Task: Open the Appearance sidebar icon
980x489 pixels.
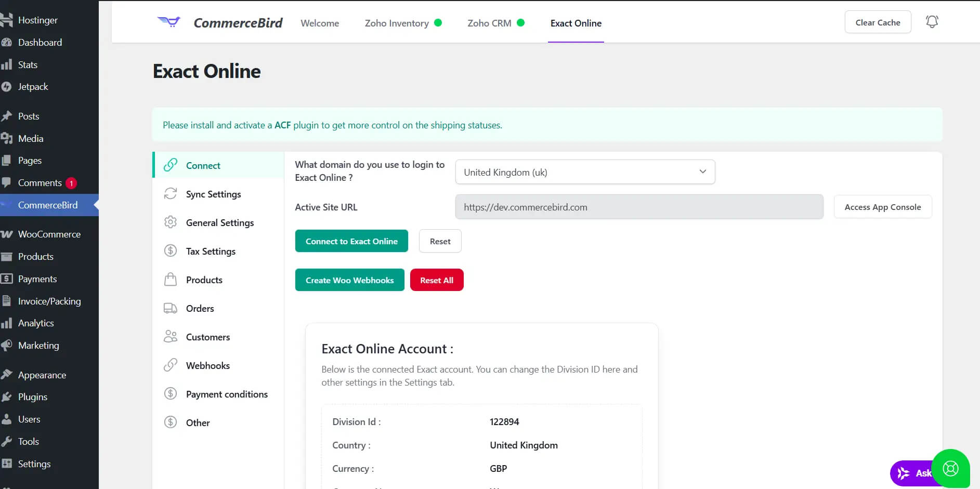Action: [7, 375]
